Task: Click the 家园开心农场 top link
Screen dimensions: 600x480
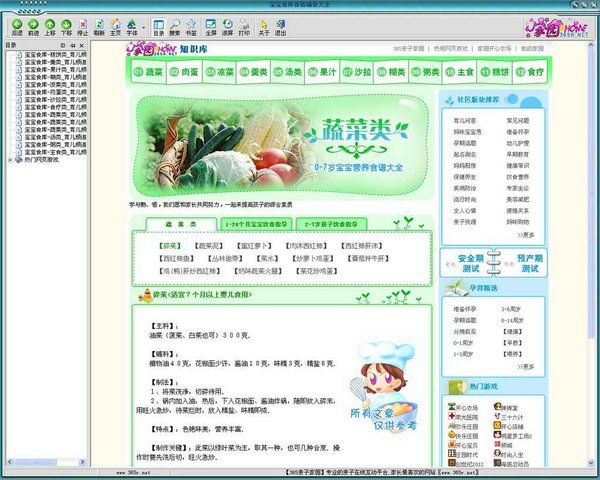Action: (x=494, y=49)
